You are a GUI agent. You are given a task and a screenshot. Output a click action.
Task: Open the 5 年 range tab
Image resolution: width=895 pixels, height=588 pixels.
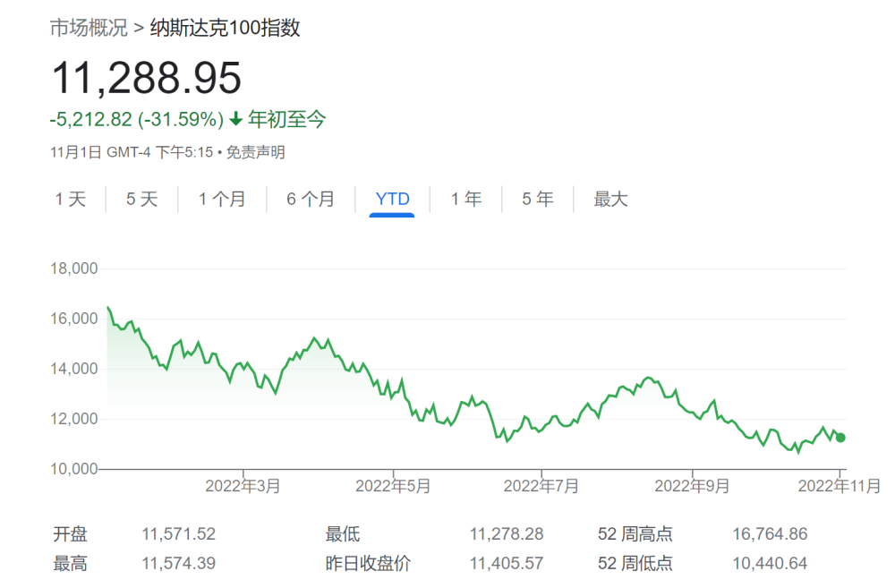(538, 200)
